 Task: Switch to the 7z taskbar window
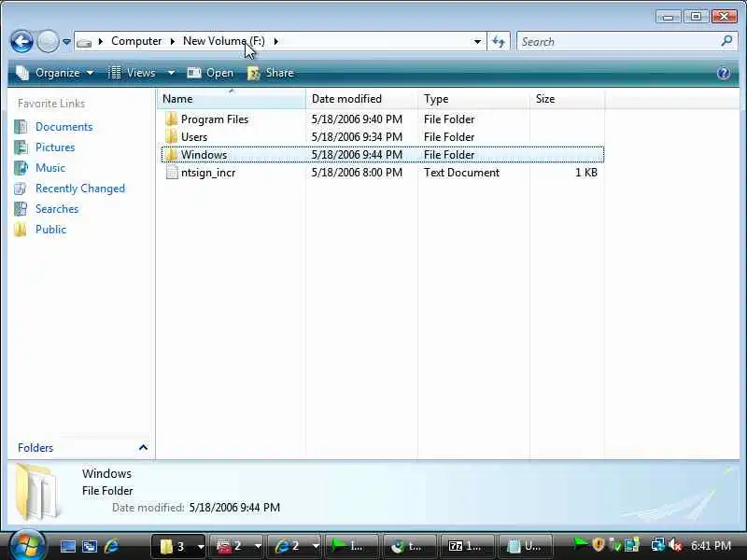tap(466, 546)
